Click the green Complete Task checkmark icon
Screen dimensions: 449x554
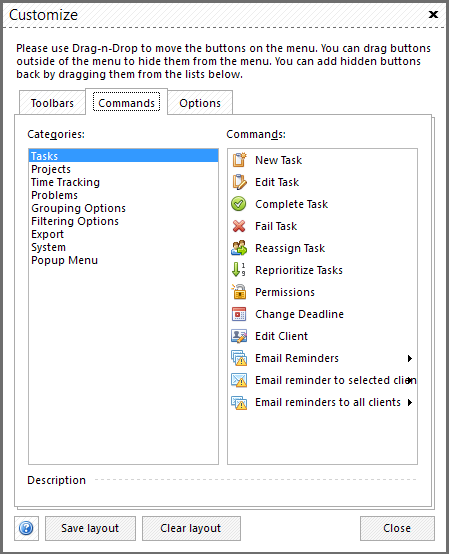click(x=239, y=204)
